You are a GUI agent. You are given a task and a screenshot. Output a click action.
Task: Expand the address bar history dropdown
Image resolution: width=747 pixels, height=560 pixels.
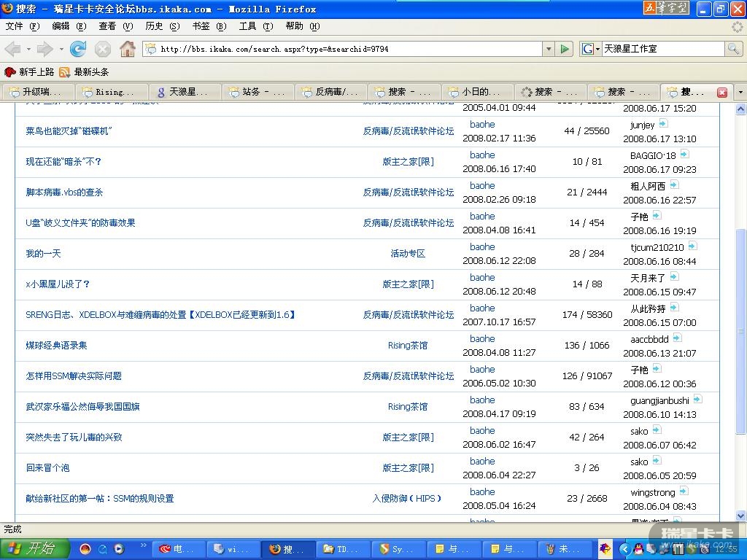click(x=549, y=49)
